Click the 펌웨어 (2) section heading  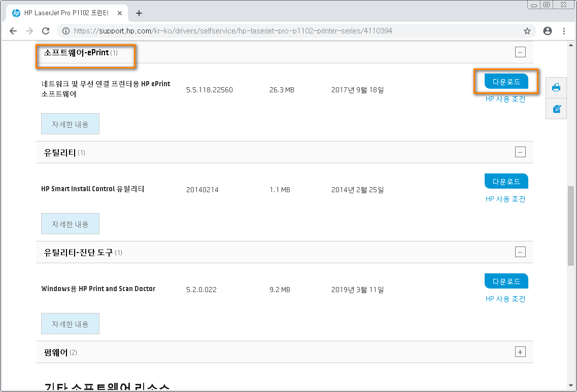point(60,352)
